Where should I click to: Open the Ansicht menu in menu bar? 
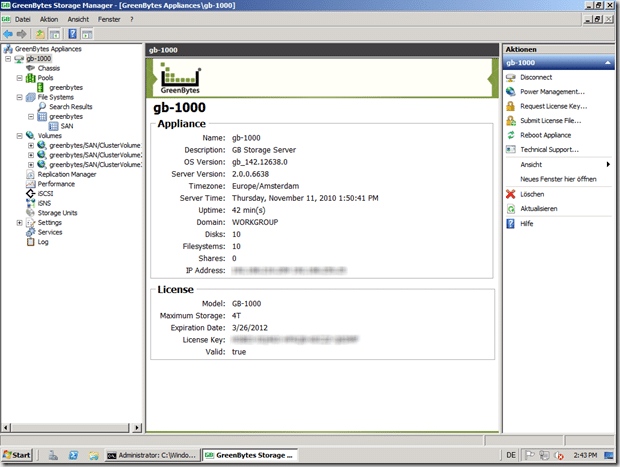(78, 19)
